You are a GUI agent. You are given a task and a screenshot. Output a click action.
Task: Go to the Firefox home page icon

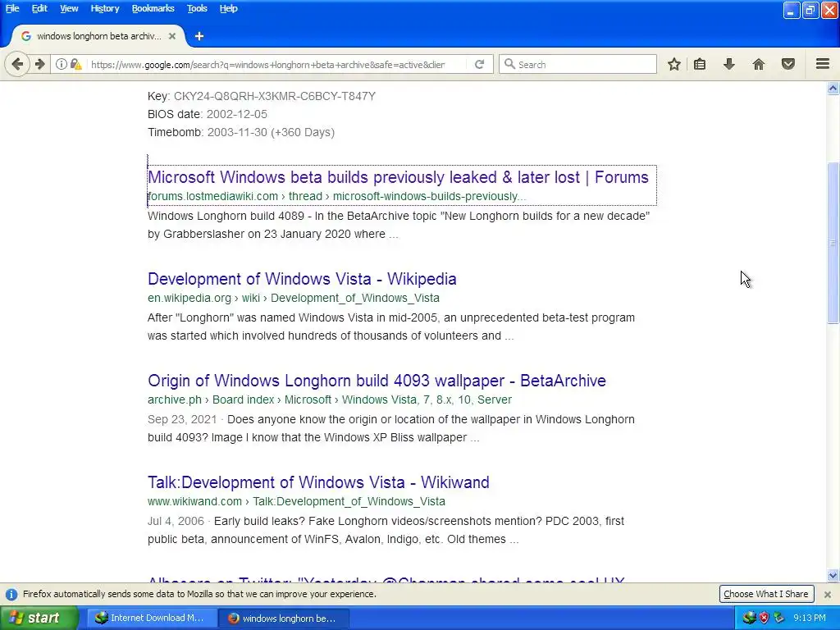click(x=759, y=64)
